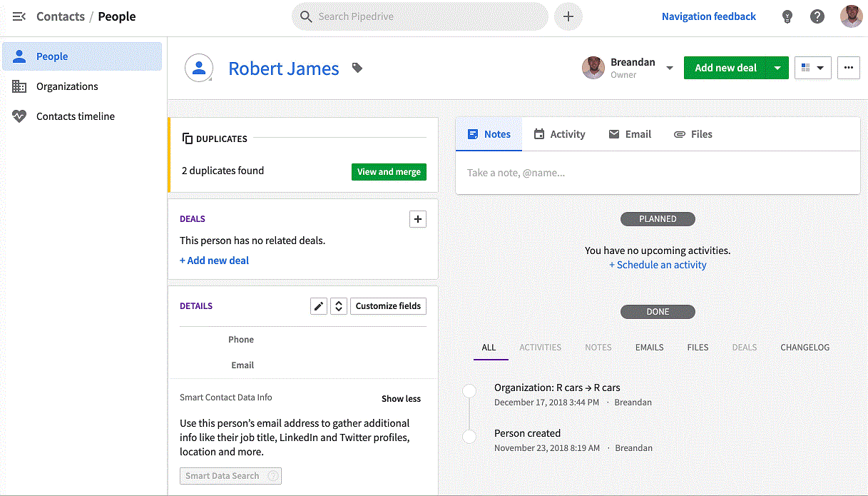Image resolution: width=868 pixels, height=496 pixels.
Task: Click 'November 23, 2018 8:19 AM' timestamp
Action: (548, 448)
